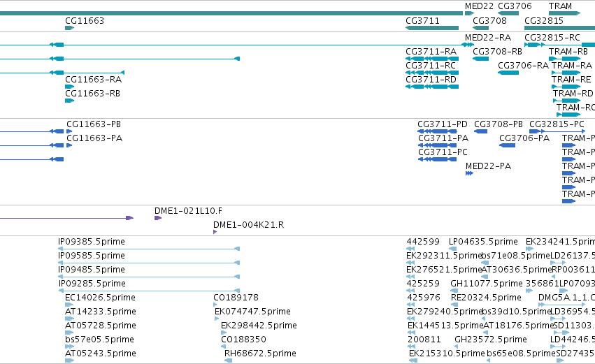The image size is (595, 364).
Task: Select the bs57e05.5prime EST label
Action: click(x=99, y=340)
